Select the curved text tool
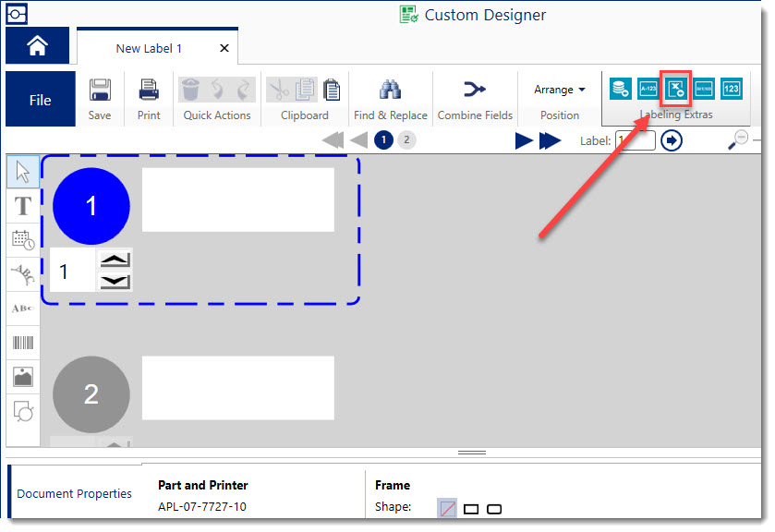This screenshot has height=532, width=775. tap(22, 273)
